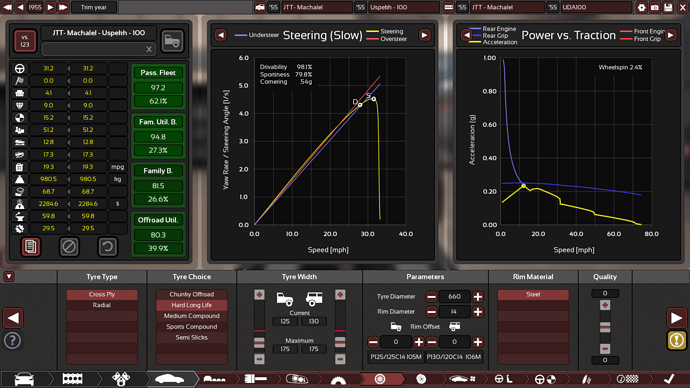Show next Power vs. Traction graph
The width and height of the screenshot is (690, 388).
(x=671, y=35)
